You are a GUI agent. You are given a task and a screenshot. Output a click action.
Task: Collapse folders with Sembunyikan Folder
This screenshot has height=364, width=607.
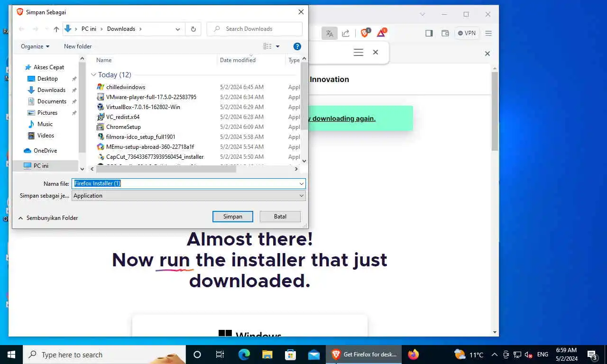pyautogui.click(x=48, y=218)
